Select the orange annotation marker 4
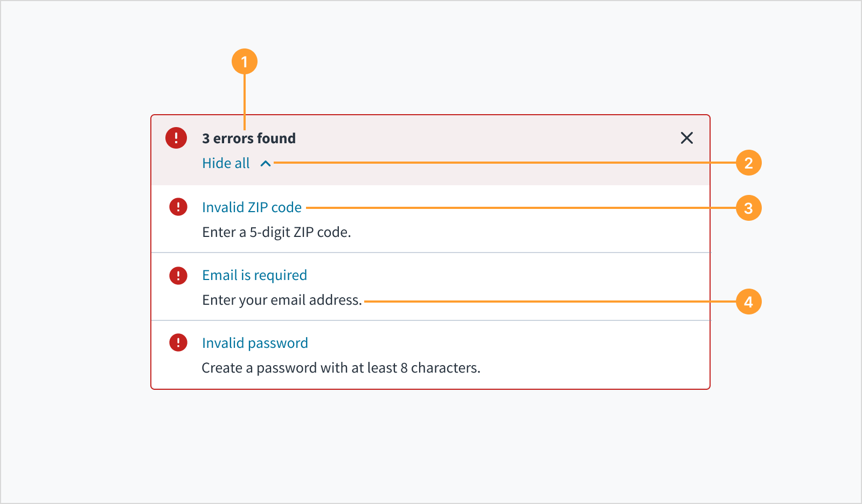This screenshot has width=862, height=504. pyautogui.click(x=748, y=302)
